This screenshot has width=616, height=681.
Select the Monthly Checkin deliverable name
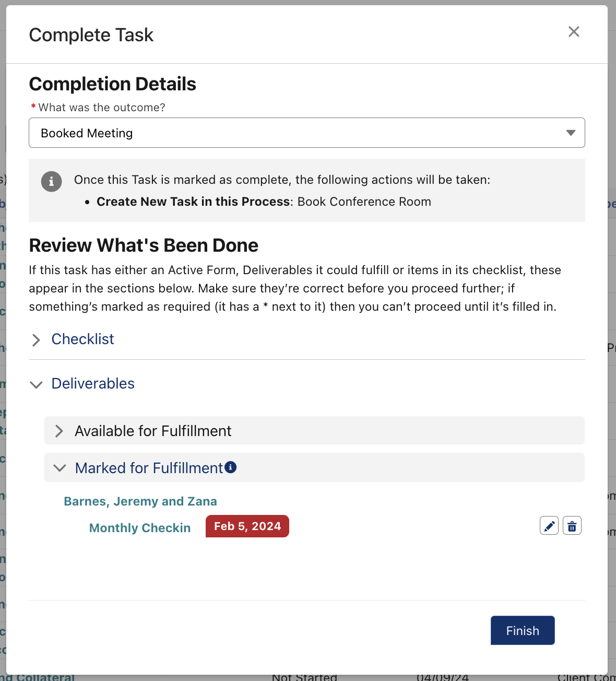[x=139, y=528]
